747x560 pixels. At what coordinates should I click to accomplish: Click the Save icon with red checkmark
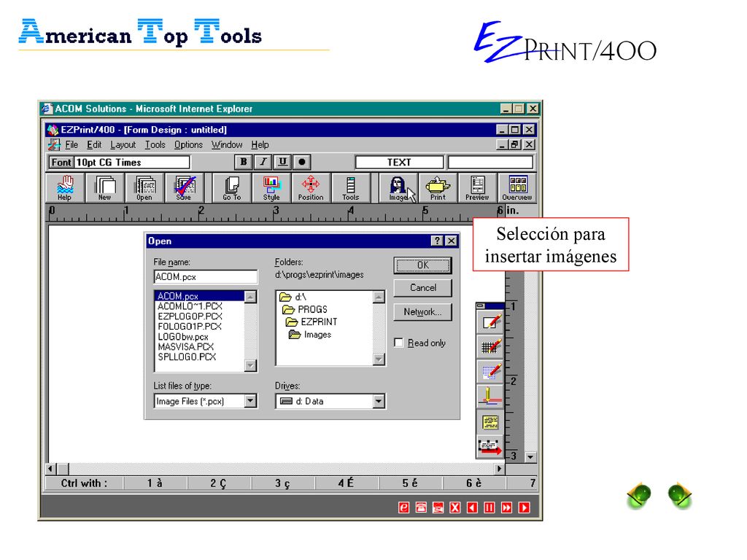tap(185, 187)
